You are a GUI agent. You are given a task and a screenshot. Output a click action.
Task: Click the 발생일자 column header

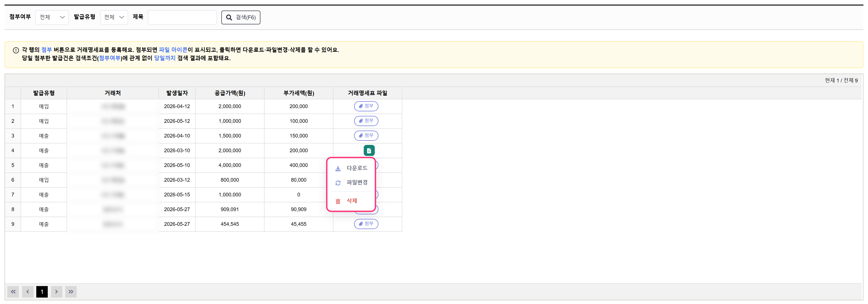(x=177, y=93)
